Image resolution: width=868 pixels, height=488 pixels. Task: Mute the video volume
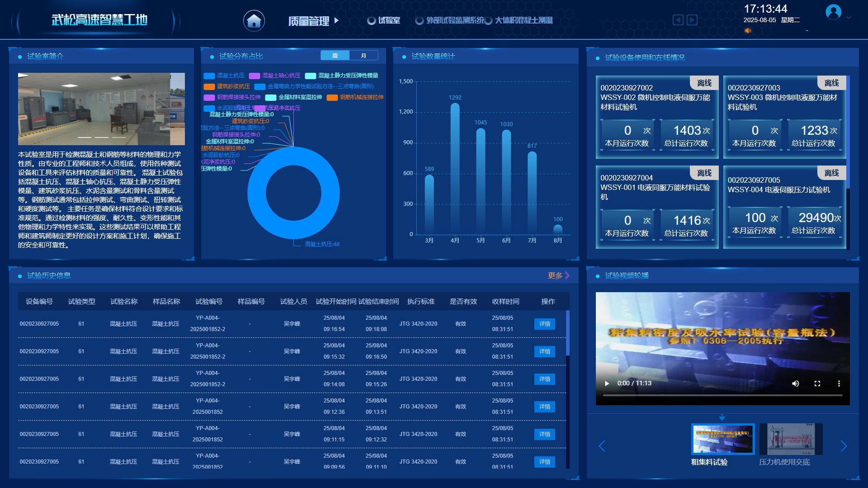pos(795,384)
